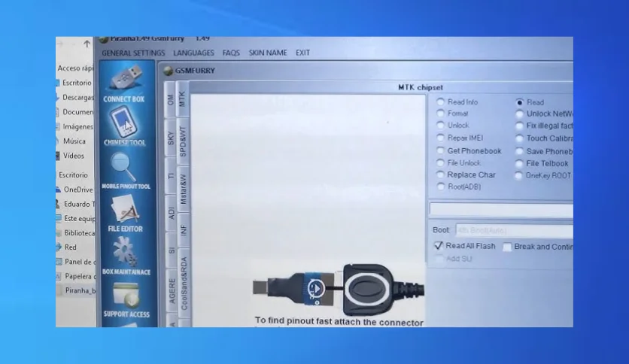The image size is (629, 364).
Task: Open the Chinese Tool section
Action: [x=124, y=126]
